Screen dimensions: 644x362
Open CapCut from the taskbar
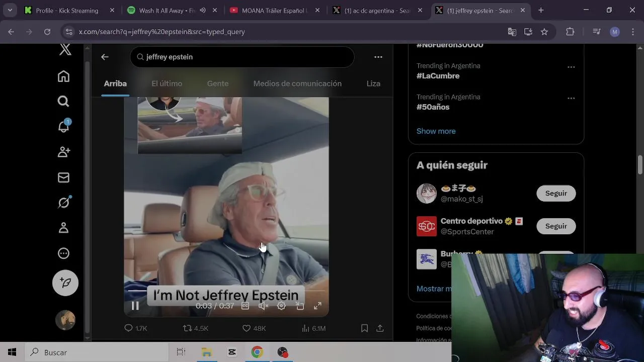pos(232,352)
